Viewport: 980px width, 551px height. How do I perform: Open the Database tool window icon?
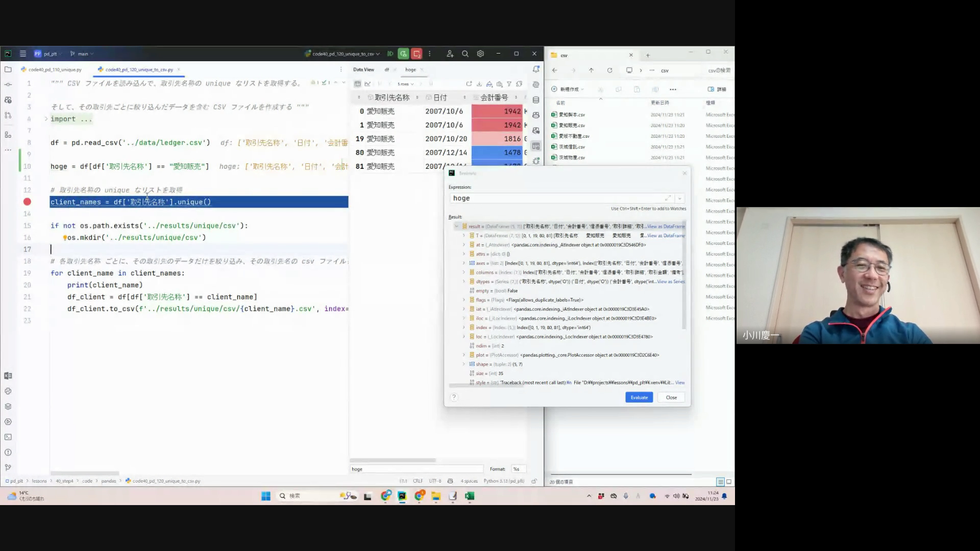(x=536, y=100)
